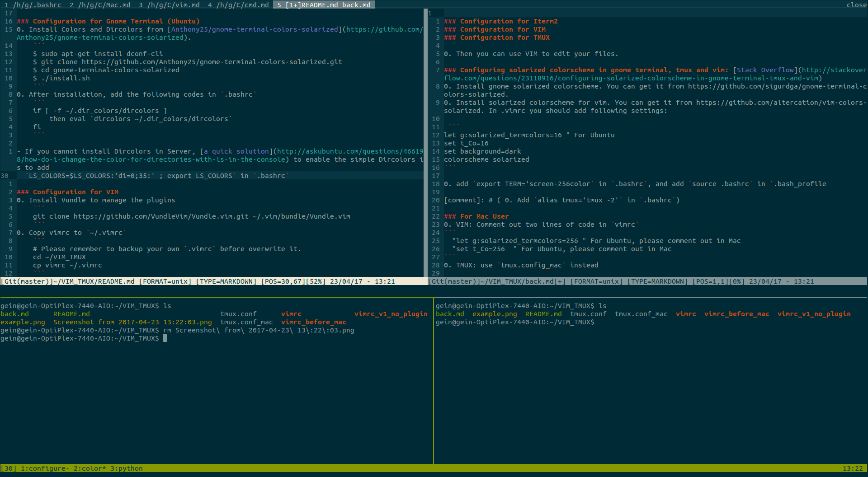Click README.md in right terminal listing
Viewport: 868px width, 477px height.
pyautogui.click(x=543, y=314)
